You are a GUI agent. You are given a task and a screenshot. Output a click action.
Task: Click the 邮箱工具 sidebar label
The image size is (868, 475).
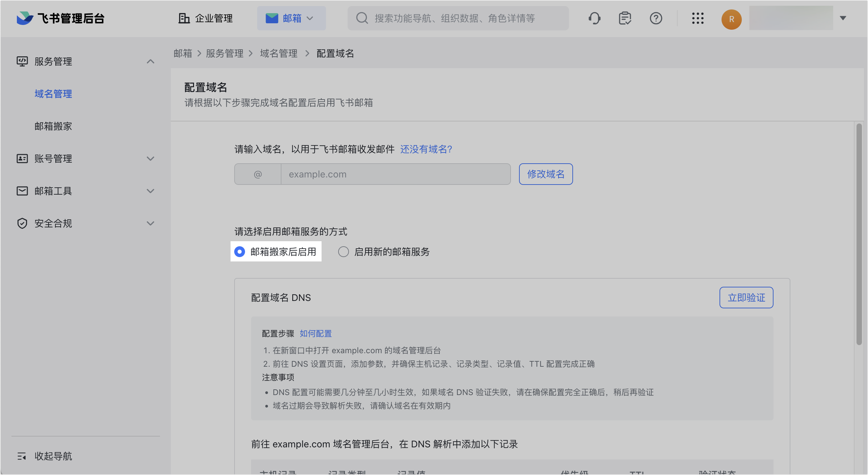click(x=53, y=191)
